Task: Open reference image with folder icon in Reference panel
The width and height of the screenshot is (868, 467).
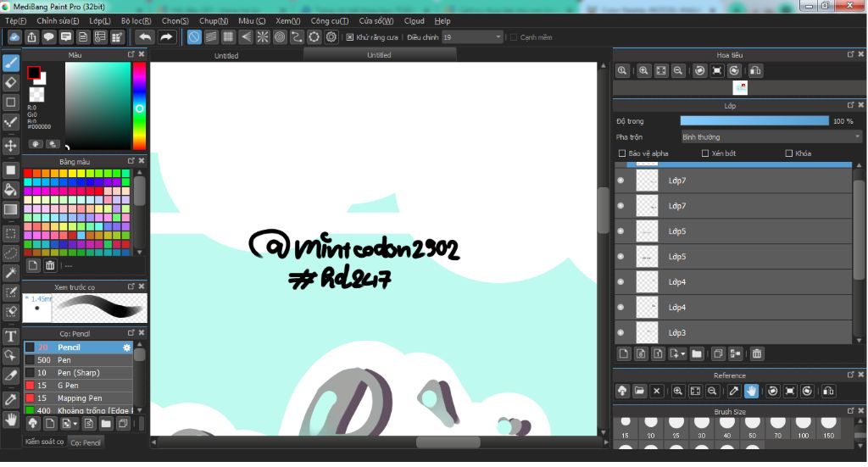Action: 639,392
